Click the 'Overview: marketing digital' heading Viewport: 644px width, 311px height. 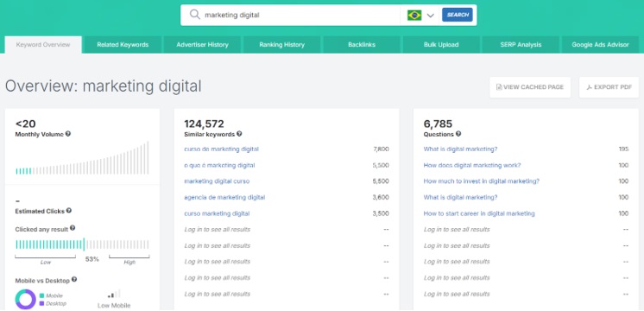[x=103, y=86]
